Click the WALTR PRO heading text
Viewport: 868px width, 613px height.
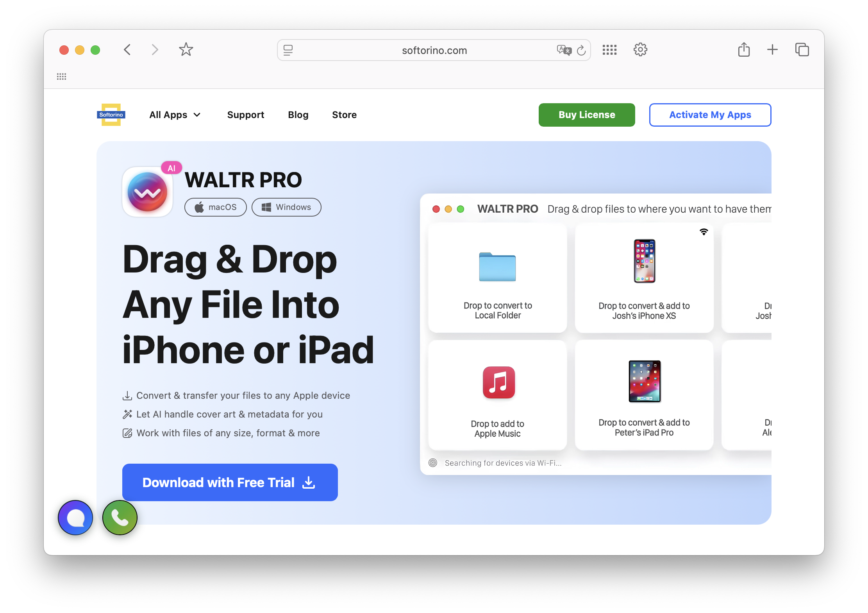(x=243, y=180)
